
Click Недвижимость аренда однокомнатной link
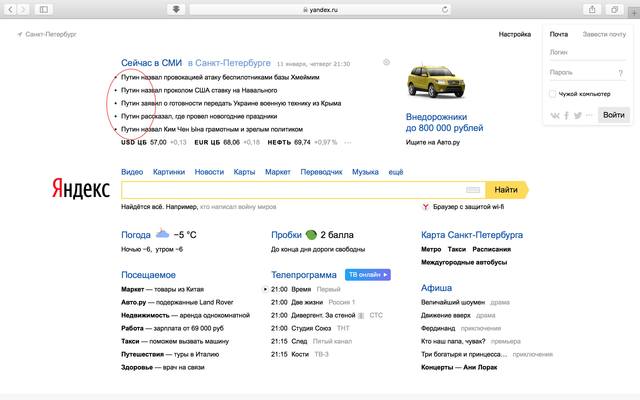coord(186,315)
